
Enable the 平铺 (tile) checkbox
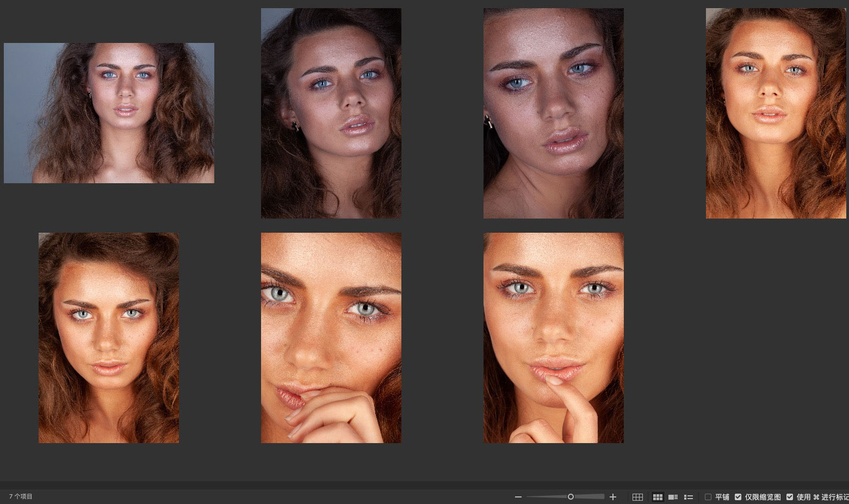click(x=708, y=497)
